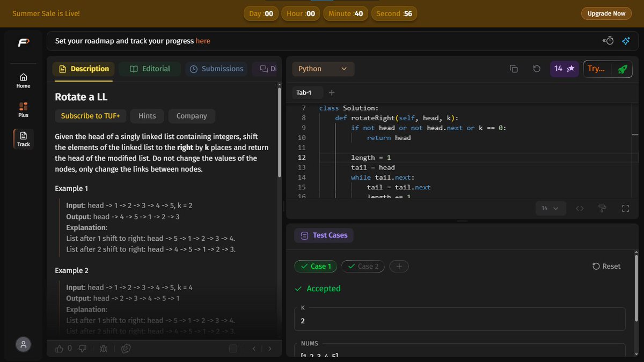Viewport: 644px width, 362px height.
Task: Click the TUF logo in the sidebar
Action: [23, 42]
